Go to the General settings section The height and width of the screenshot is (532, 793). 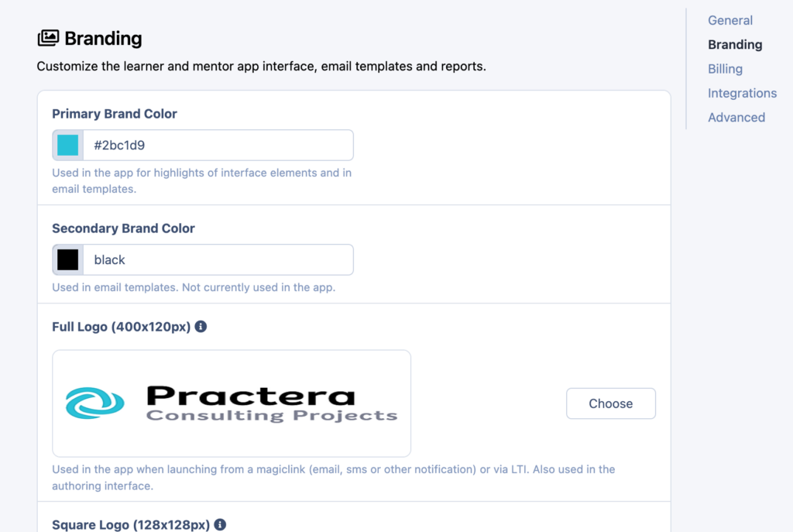730,20
